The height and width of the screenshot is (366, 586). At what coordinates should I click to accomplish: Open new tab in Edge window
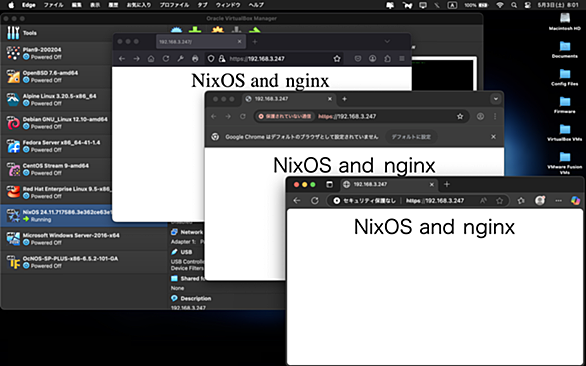click(x=447, y=184)
